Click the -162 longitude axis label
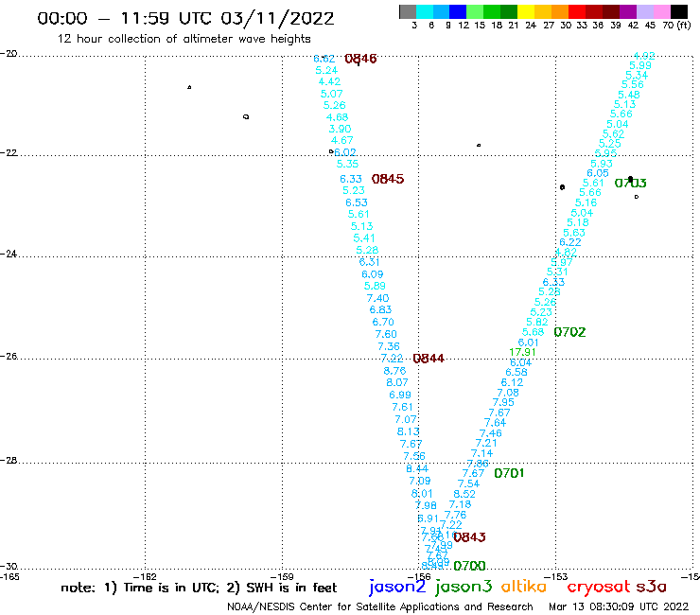The image size is (700, 615). (x=144, y=576)
